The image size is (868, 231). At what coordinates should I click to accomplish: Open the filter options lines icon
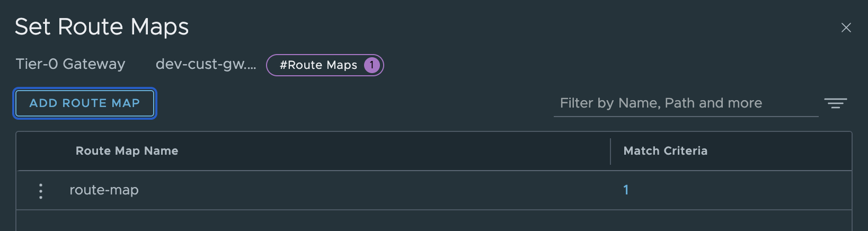[836, 103]
